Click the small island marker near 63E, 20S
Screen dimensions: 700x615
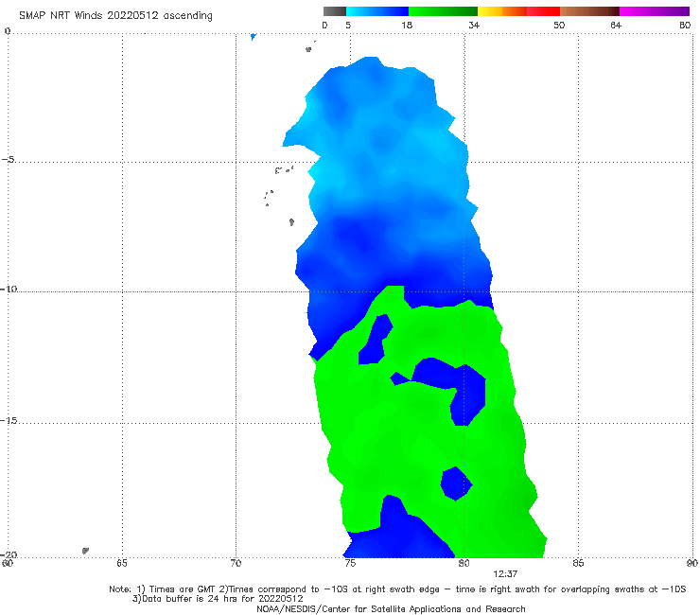[x=85, y=551]
